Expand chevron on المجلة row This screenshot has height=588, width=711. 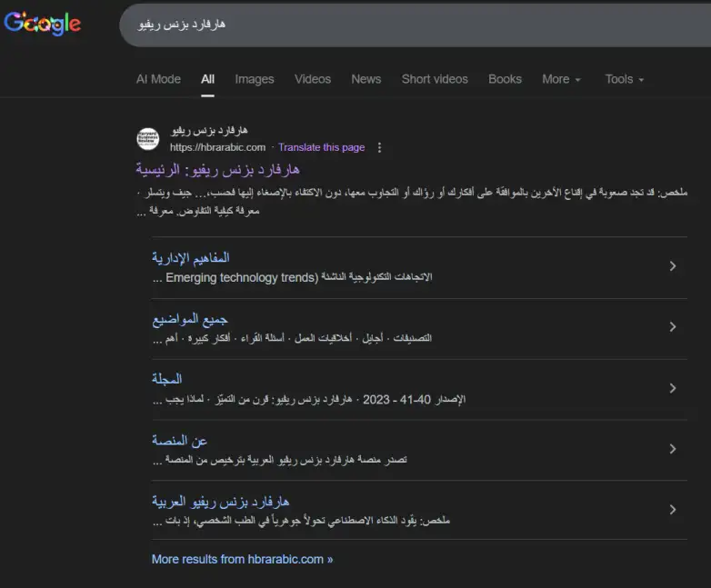[x=673, y=388]
